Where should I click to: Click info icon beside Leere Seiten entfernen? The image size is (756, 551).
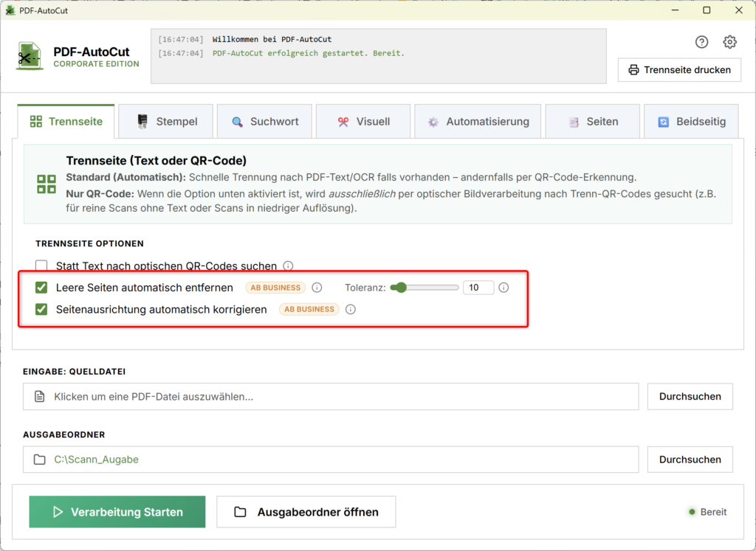(x=317, y=288)
